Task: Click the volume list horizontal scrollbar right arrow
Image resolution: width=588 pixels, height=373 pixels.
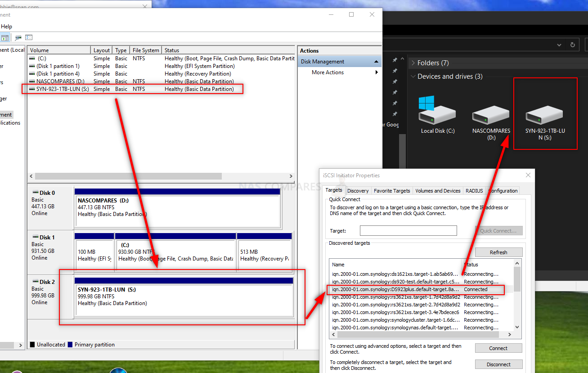Action: click(x=291, y=176)
